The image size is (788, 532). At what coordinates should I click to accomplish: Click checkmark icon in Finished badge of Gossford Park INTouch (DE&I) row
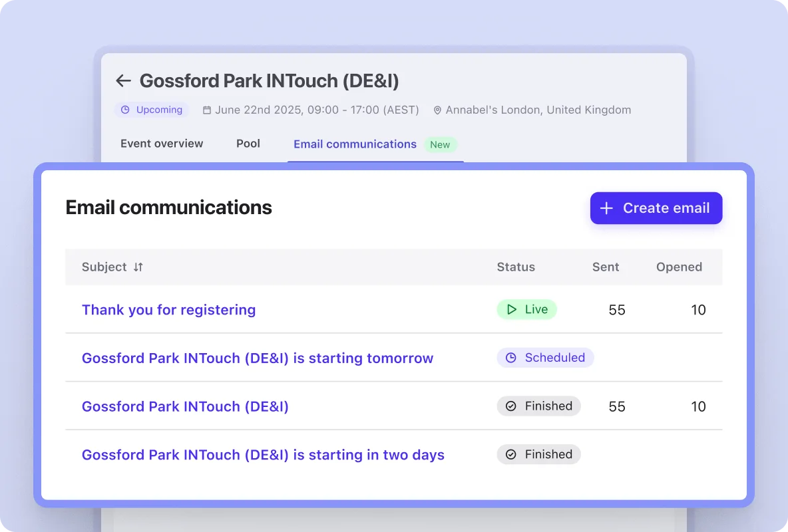pyautogui.click(x=510, y=406)
